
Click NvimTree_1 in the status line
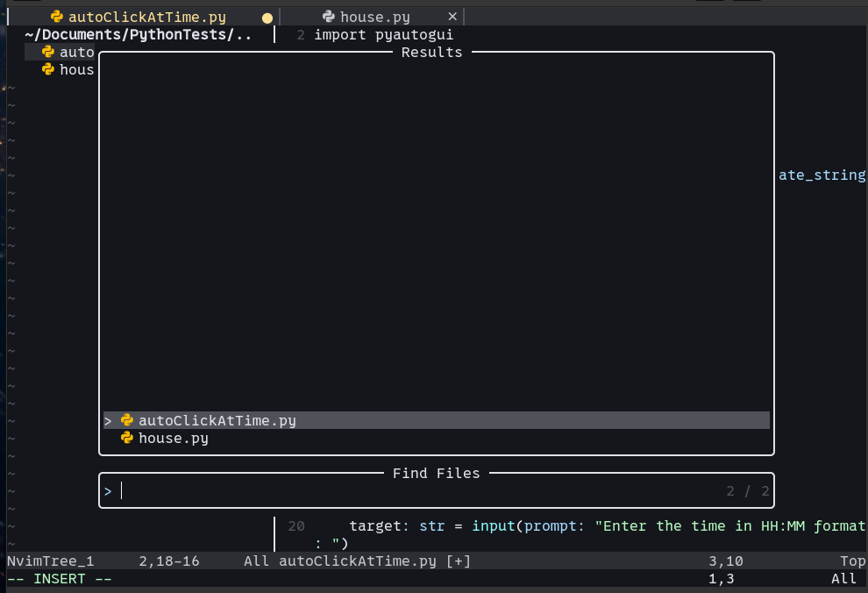pyautogui.click(x=51, y=561)
